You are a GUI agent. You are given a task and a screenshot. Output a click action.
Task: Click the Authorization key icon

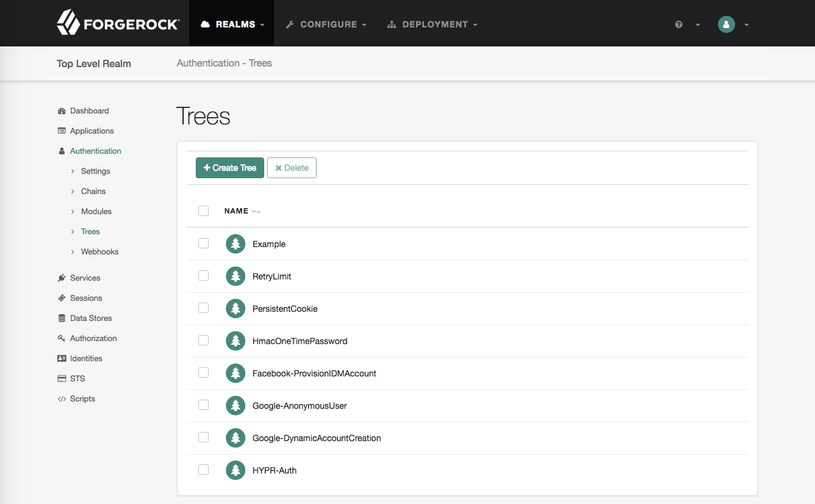pos(62,339)
